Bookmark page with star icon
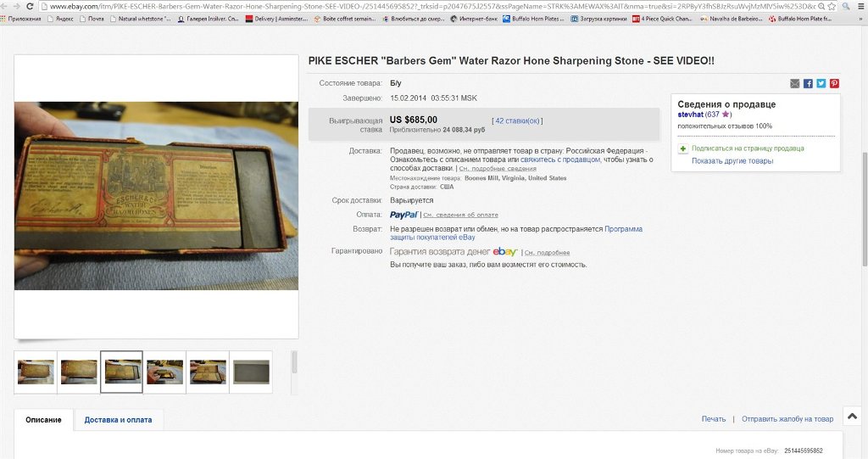Screen dimensions: 868x459 coord(832,6)
